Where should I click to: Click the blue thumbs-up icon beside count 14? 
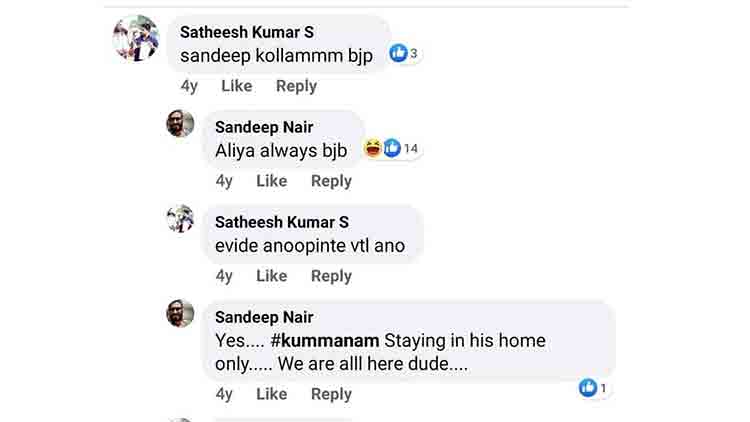pos(392,148)
